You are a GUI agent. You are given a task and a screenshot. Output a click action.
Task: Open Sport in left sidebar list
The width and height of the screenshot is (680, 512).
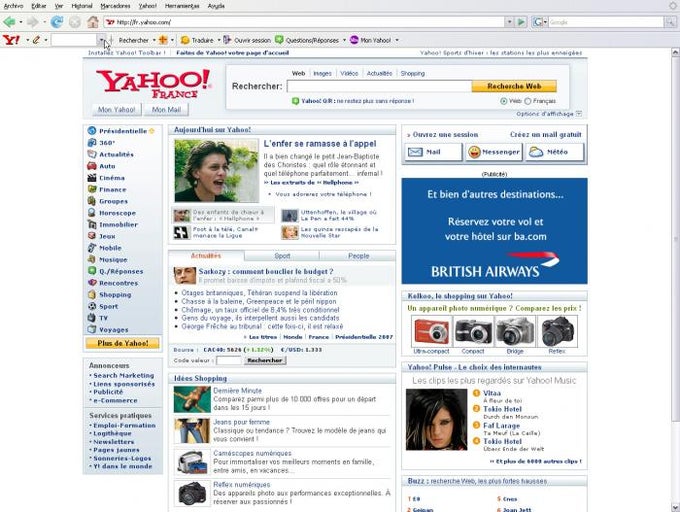[x=108, y=307]
